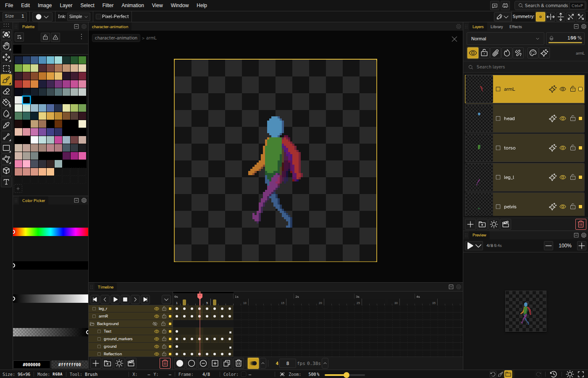Toggle visibility of the Background folder in timeline
This screenshot has width=588, height=378.
click(155, 324)
